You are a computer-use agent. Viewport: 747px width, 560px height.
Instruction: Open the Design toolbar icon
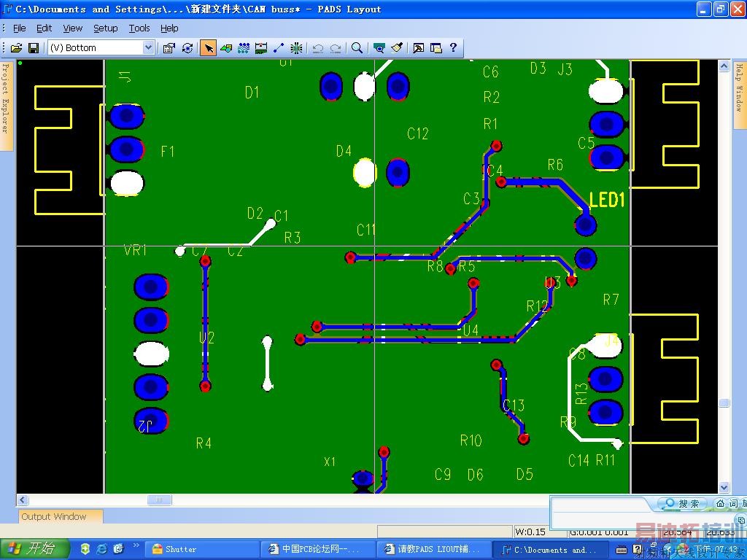click(244, 48)
